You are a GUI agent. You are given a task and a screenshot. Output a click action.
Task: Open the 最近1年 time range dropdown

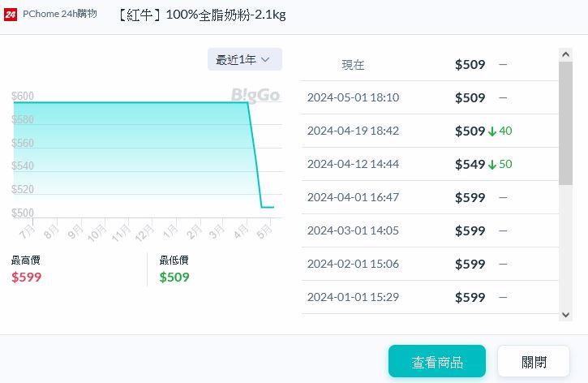[x=244, y=59]
